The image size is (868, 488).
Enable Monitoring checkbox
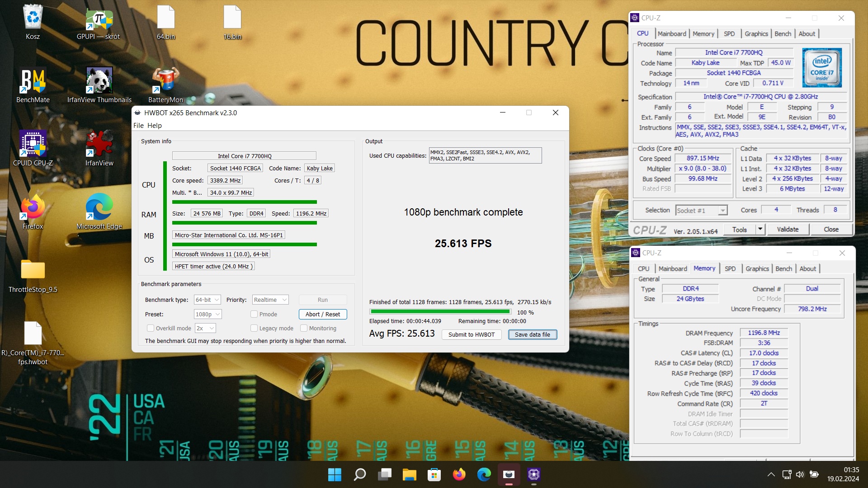coord(304,328)
